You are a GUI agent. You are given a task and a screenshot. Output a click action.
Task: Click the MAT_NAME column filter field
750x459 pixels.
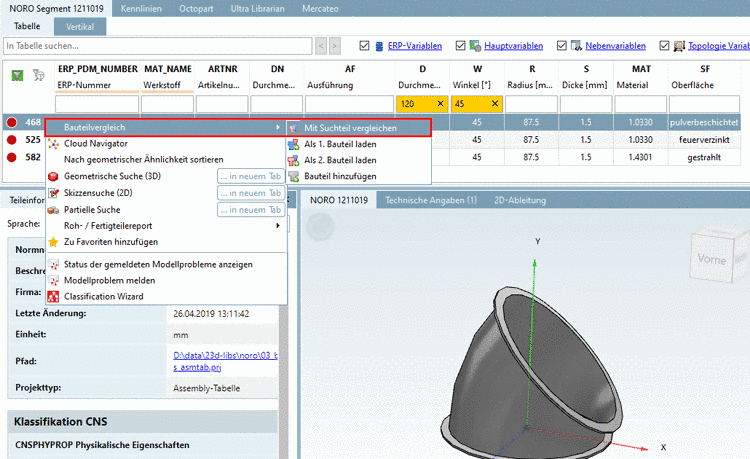(x=167, y=104)
